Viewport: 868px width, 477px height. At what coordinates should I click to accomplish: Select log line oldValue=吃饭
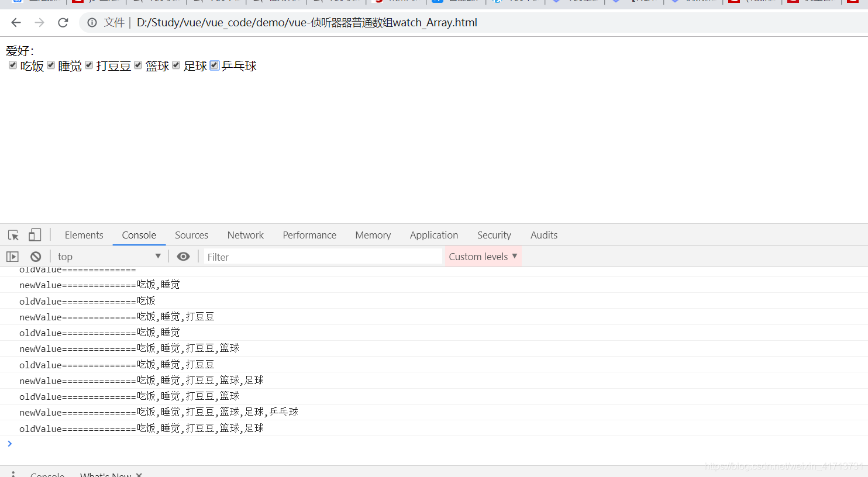pos(434,301)
